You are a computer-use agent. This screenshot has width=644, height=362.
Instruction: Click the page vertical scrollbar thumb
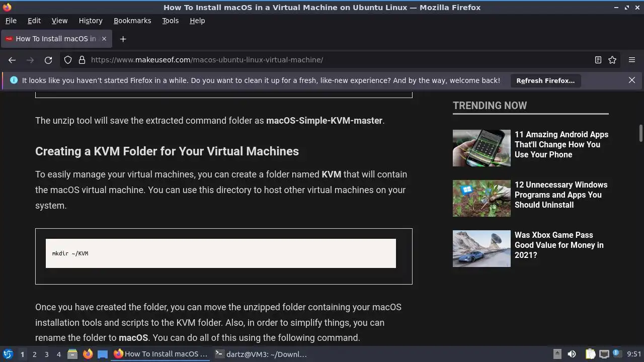[641, 133]
